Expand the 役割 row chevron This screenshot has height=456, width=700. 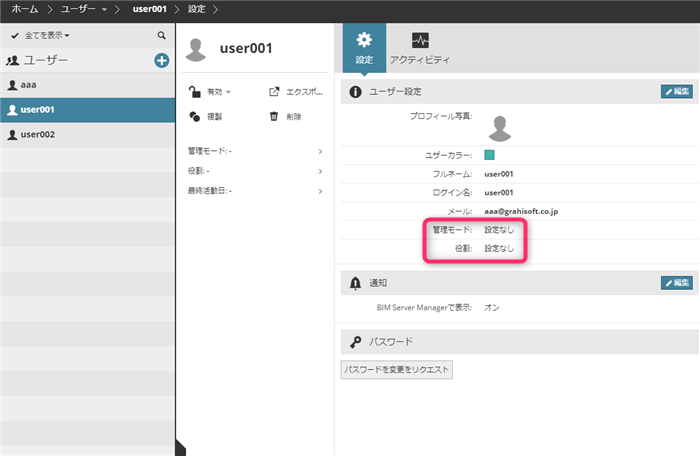(321, 172)
